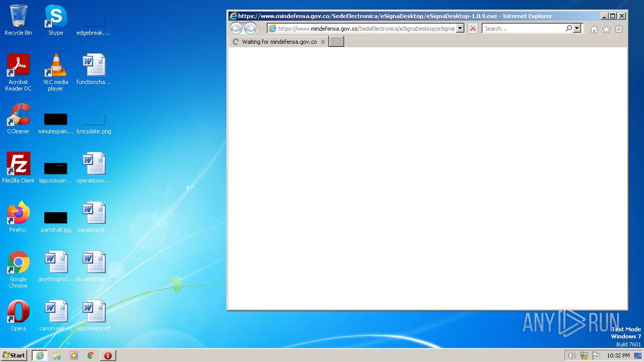Expand the address bar autocomplete dropdown
This screenshot has height=362, width=644.
coord(460,29)
